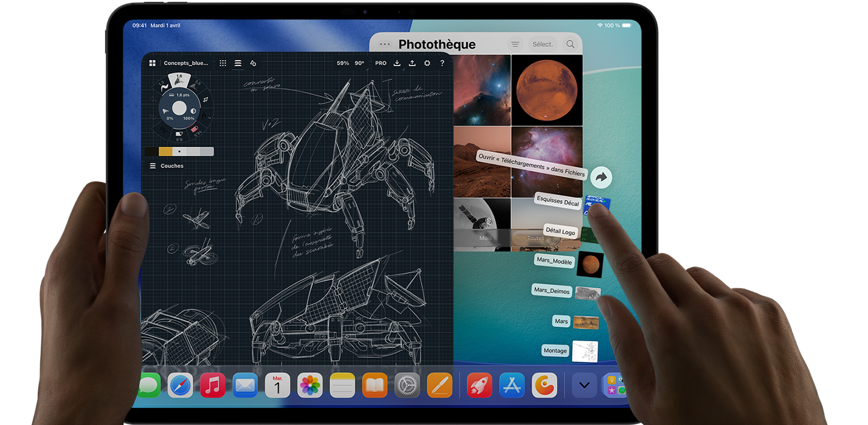Open the Photothèque filter options menu
Screen dimensions: 868x425
tap(515, 44)
